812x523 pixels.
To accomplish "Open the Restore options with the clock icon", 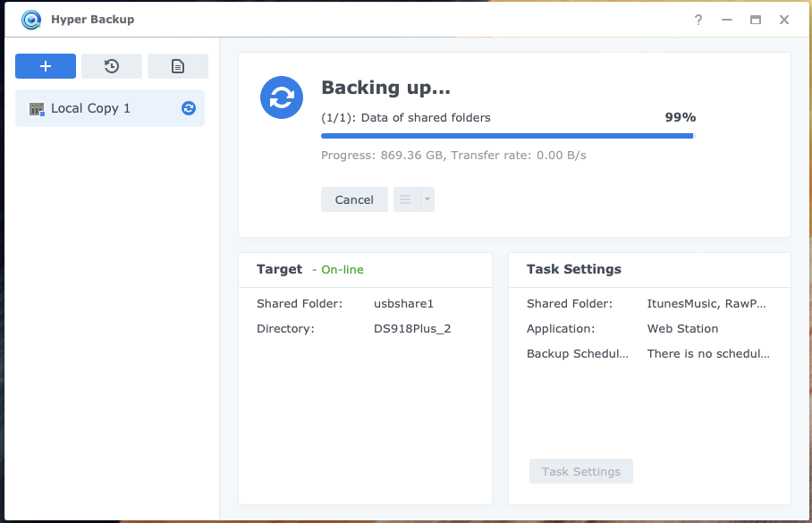I will [111, 66].
